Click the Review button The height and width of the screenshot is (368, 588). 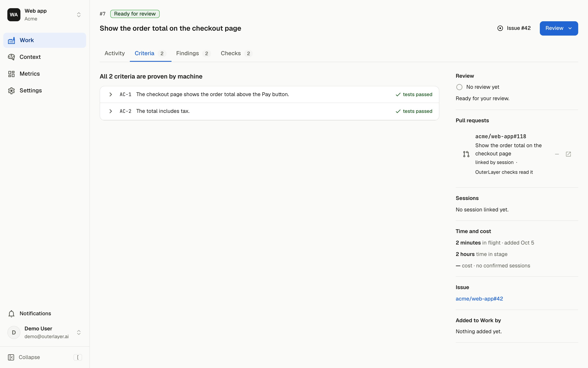point(559,28)
